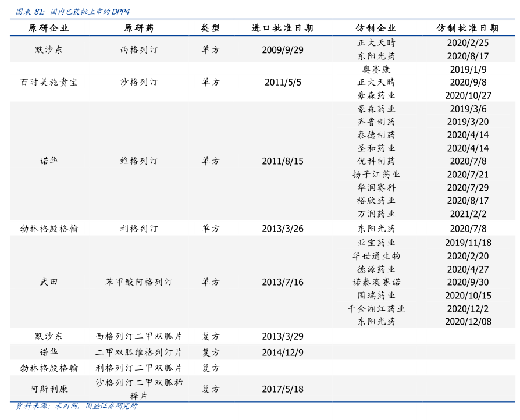This screenshot has width=520, height=420.
Task: Click the generic company '千金湘江药业'
Action: pyautogui.click(x=376, y=309)
